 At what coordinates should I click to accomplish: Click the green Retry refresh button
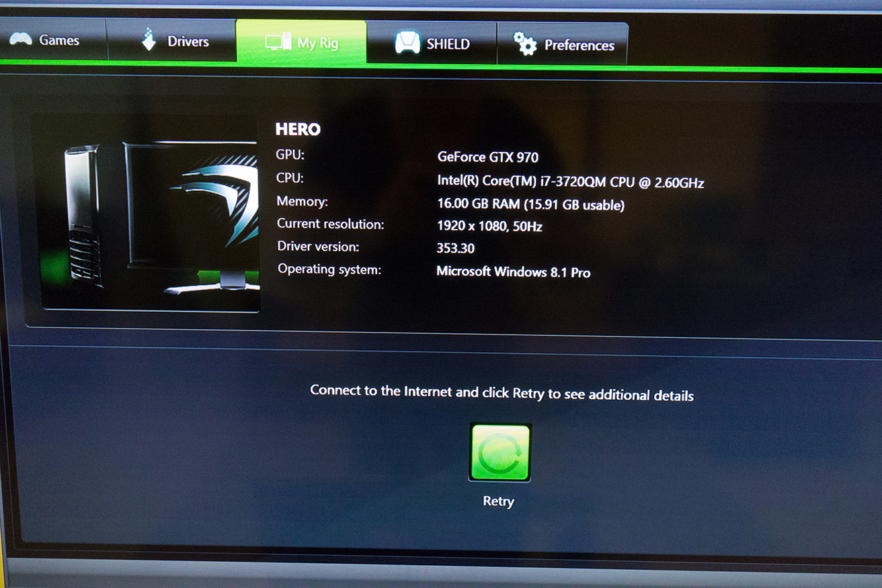tap(500, 452)
